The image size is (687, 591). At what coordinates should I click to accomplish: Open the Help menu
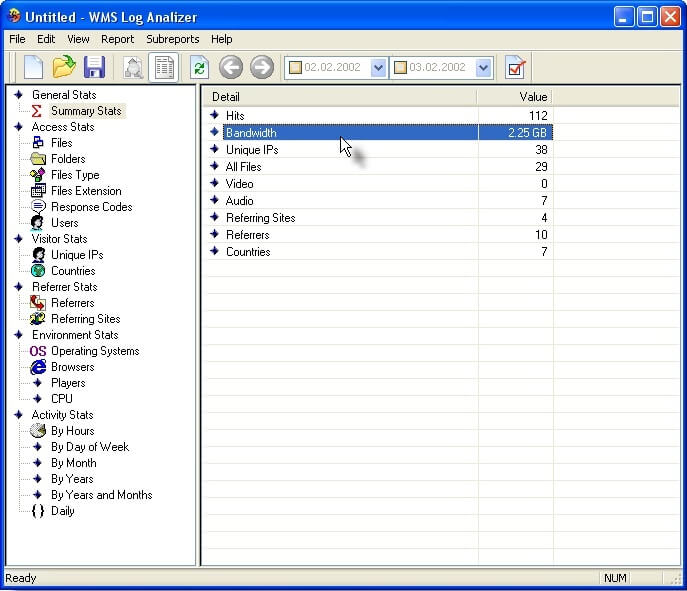[x=221, y=39]
